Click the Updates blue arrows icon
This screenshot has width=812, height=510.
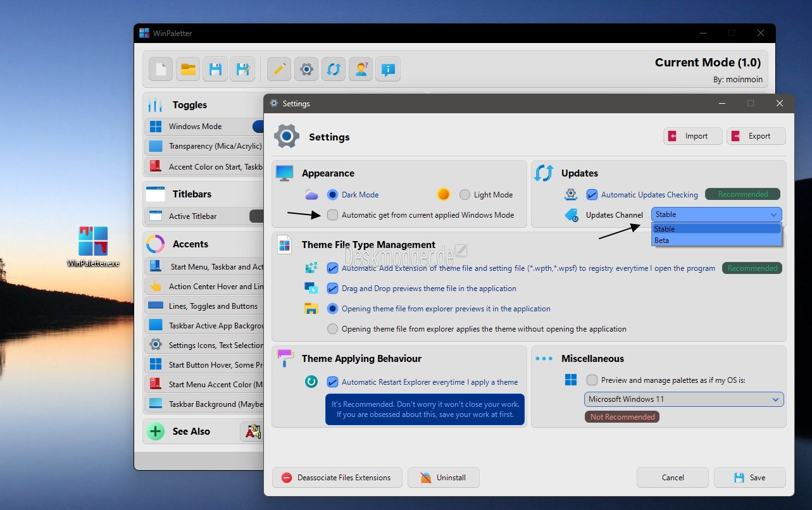[x=544, y=173]
